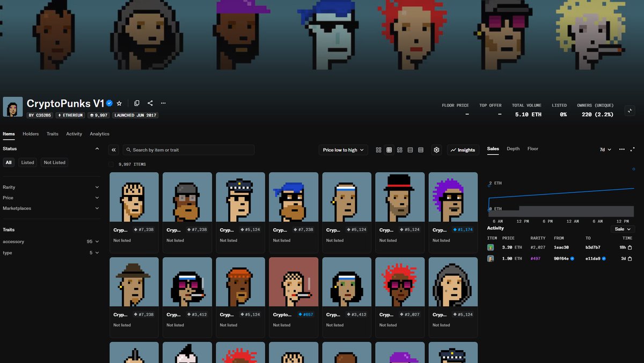Viewport: 644px width, 363px height.
Task: Expand the type trait list
Action: (x=51, y=252)
